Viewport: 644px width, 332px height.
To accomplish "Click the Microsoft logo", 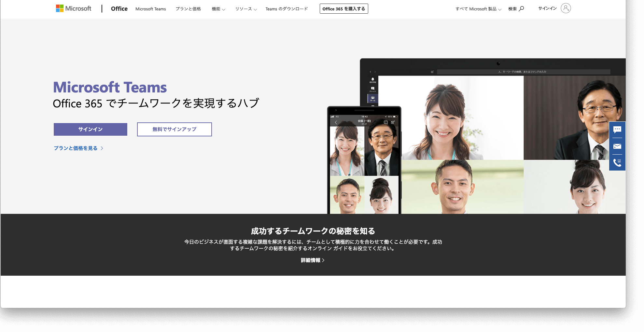I will tap(74, 8).
